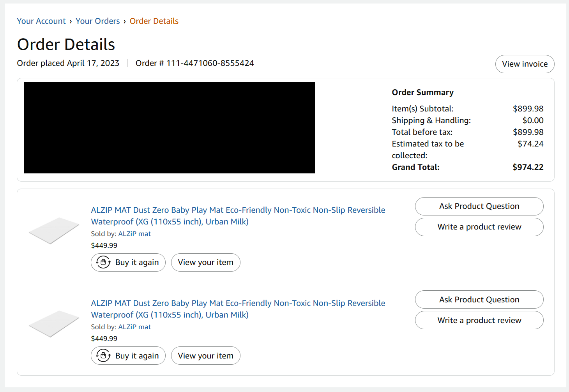This screenshot has height=392, width=569.
Task: Write a product review for the second item
Action: tap(479, 320)
